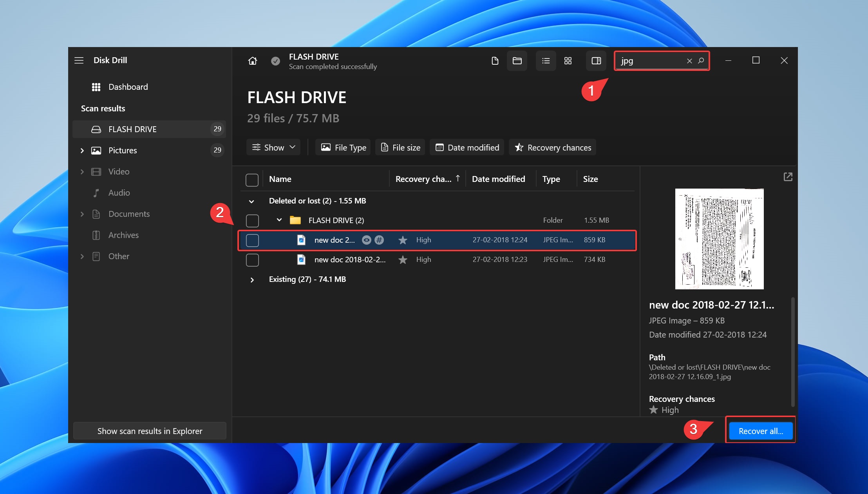Open the File Type filter
The height and width of the screenshot is (494, 868).
[343, 147]
